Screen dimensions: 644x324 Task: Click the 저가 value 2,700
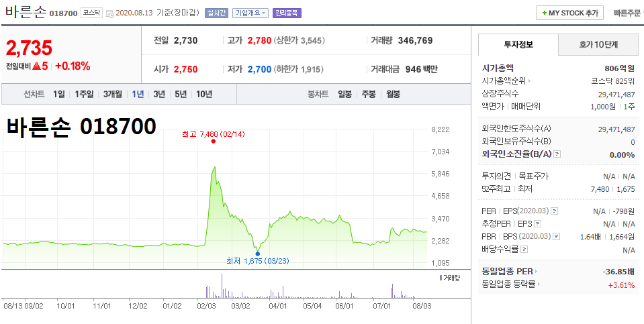(x=260, y=69)
